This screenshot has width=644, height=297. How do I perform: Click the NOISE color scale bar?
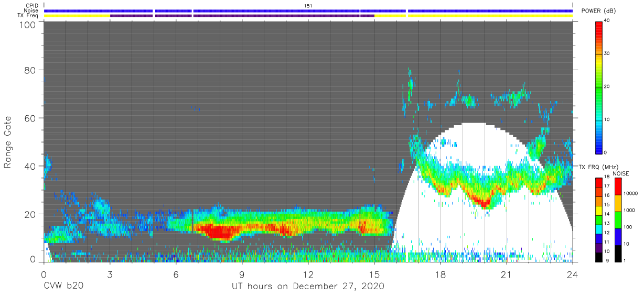618,219
